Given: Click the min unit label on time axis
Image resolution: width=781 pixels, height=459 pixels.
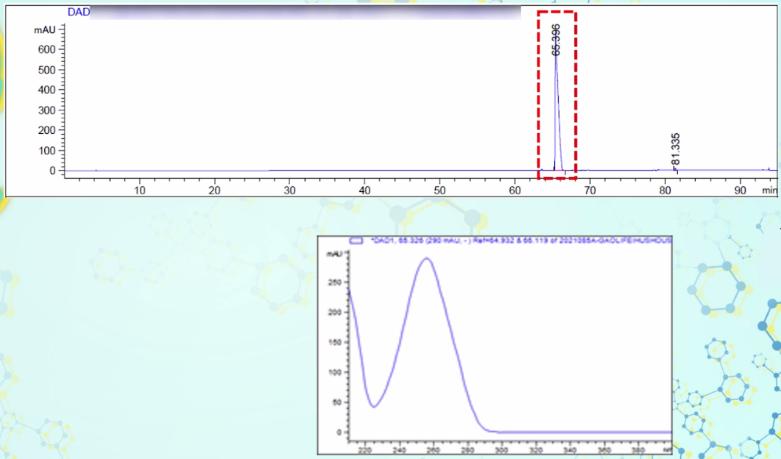Looking at the screenshot, I should pos(768,189).
